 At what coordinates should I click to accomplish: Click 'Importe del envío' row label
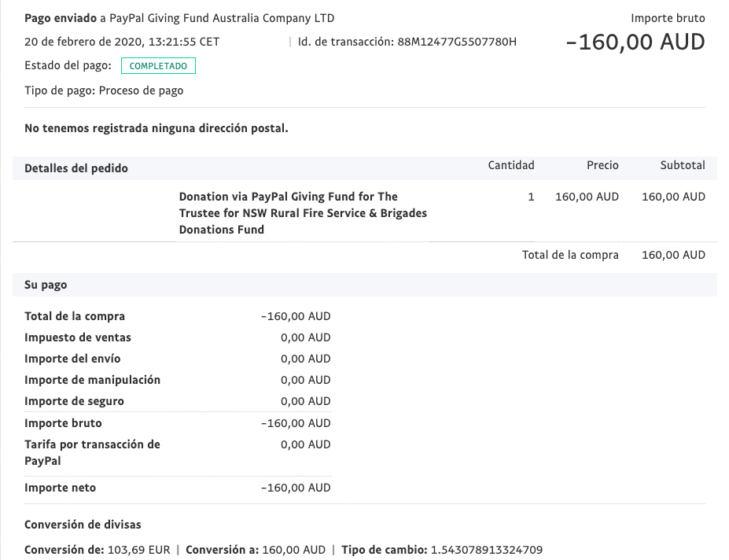[x=72, y=359]
